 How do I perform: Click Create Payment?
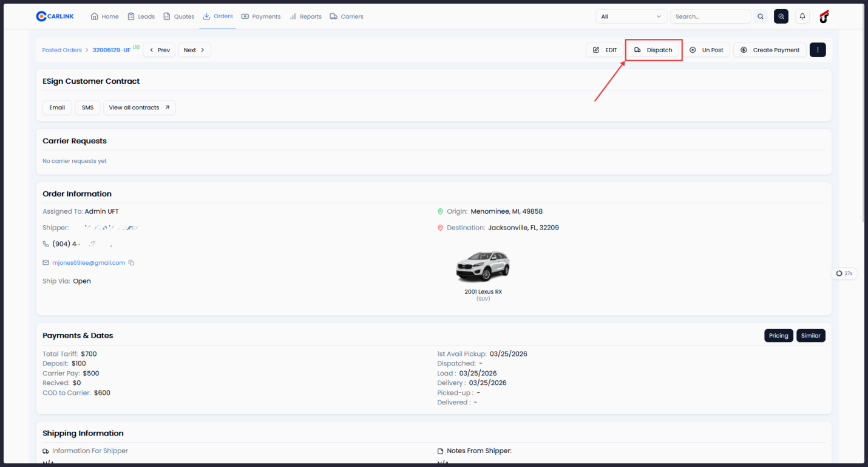pyautogui.click(x=770, y=50)
